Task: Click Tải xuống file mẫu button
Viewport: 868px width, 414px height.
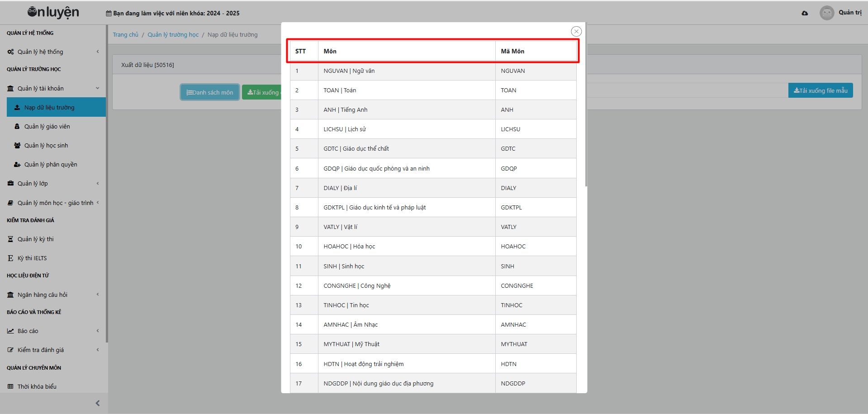Action: [821, 90]
